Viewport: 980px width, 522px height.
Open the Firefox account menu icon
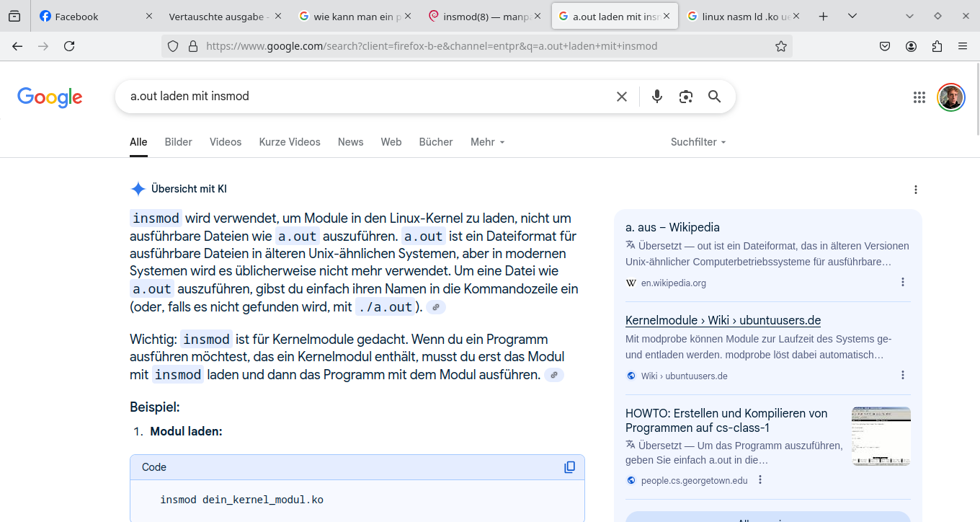[911, 45]
